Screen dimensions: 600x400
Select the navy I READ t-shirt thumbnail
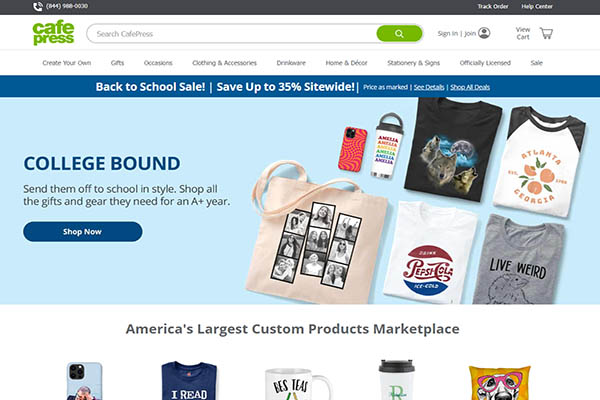pyautogui.click(x=189, y=381)
